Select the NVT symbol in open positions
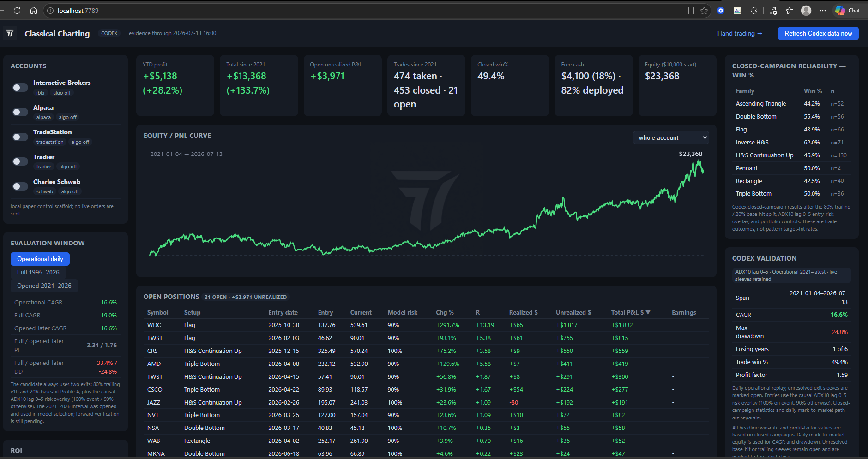Screen dimensions: 868x459 (x=153, y=415)
